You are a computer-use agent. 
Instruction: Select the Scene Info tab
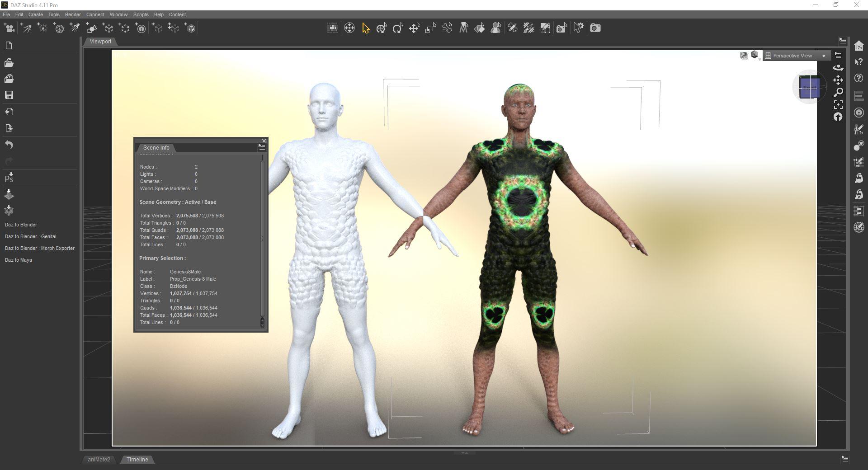coord(156,148)
